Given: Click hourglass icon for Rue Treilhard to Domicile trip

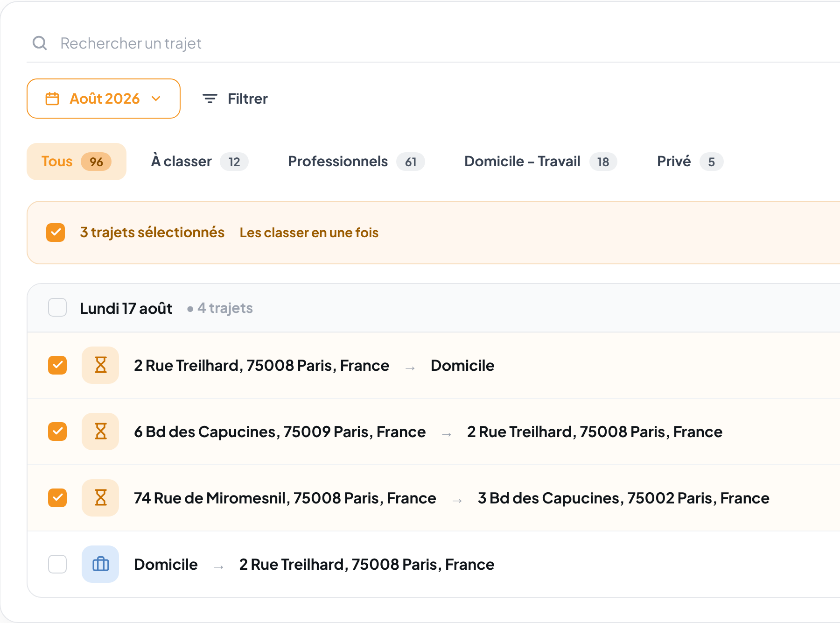Looking at the screenshot, I should 100,365.
